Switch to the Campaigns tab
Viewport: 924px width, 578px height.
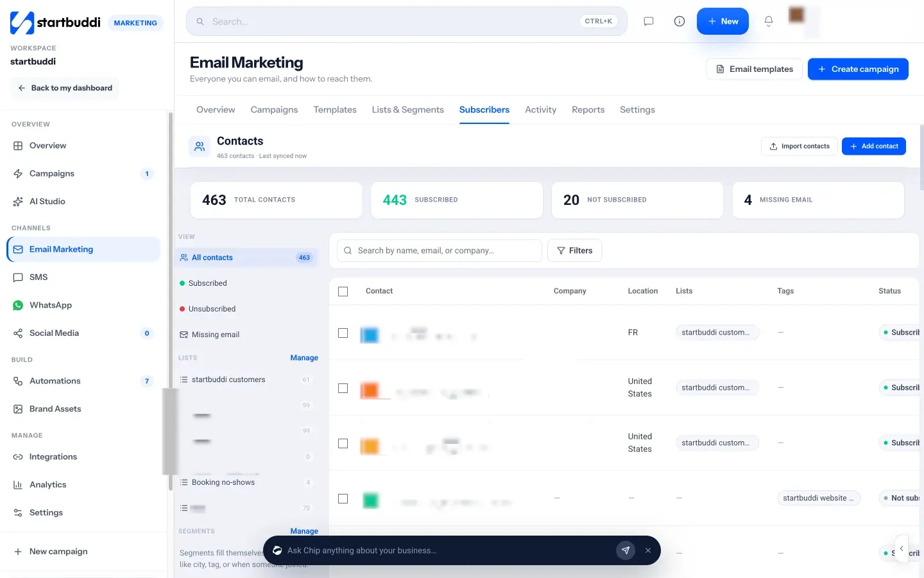click(x=274, y=110)
